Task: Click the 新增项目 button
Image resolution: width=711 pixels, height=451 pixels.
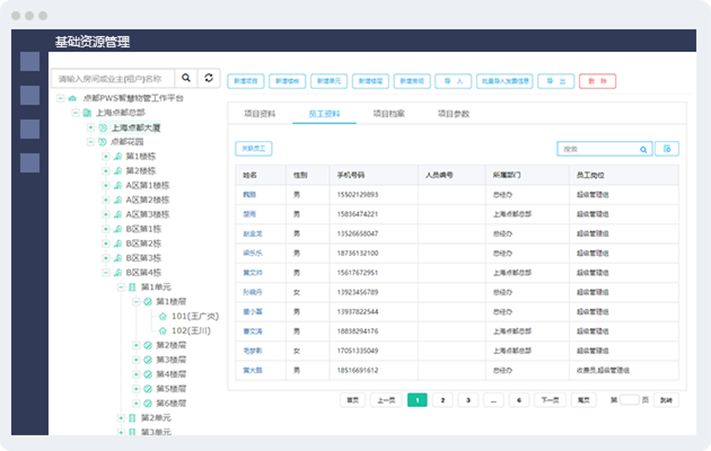Action: pos(246,81)
